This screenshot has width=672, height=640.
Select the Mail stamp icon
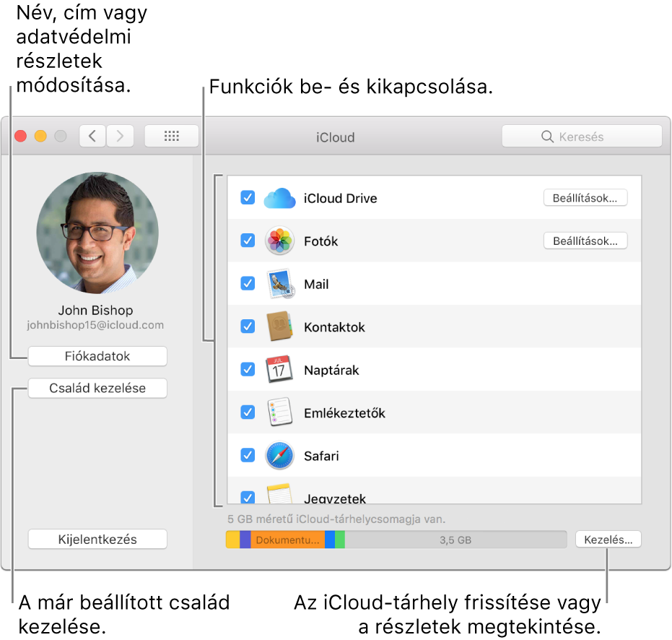pos(279,283)
